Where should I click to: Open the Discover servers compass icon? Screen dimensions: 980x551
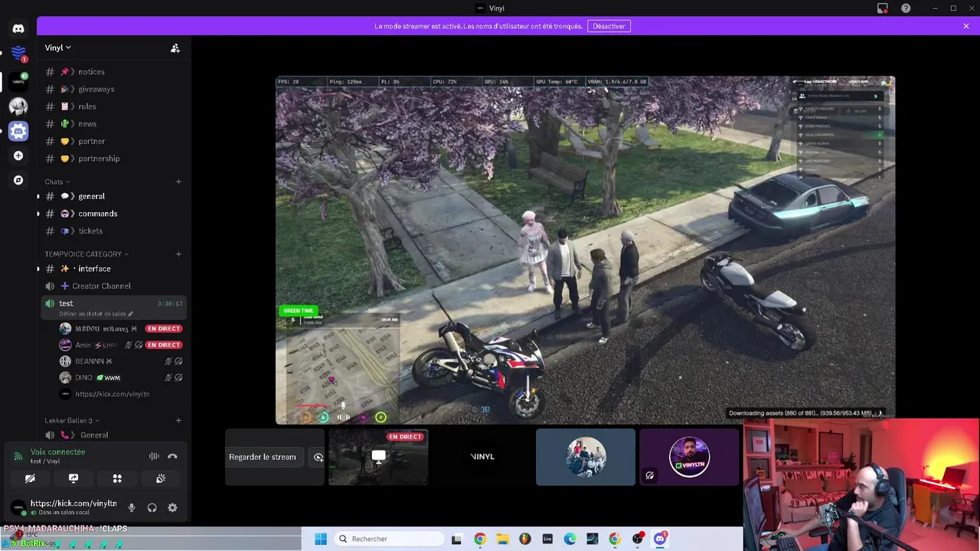(x=18, y=180)
